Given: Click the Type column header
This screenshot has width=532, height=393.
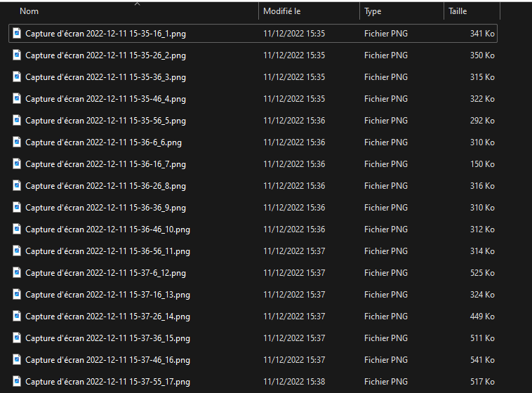Looking at the screenshot, I should (x=373, y=11).
